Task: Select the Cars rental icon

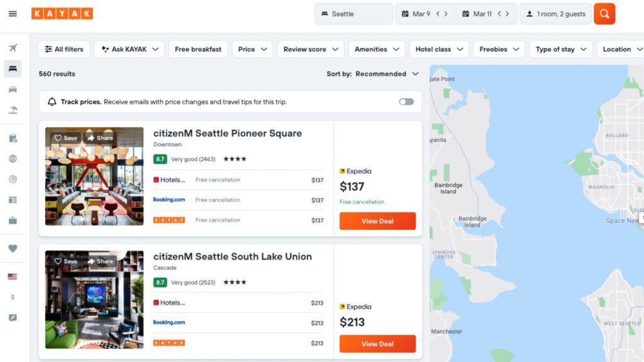Action: point(13,89)
